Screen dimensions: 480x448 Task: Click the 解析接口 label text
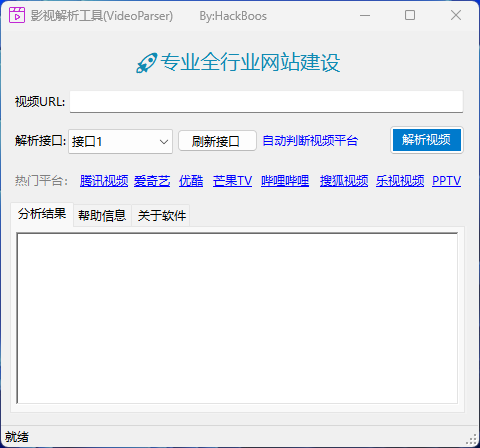[40, 141]
